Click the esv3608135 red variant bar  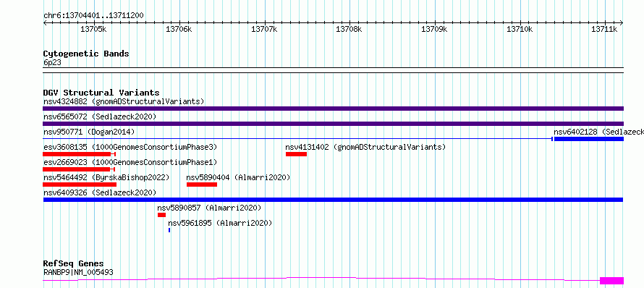79,154
